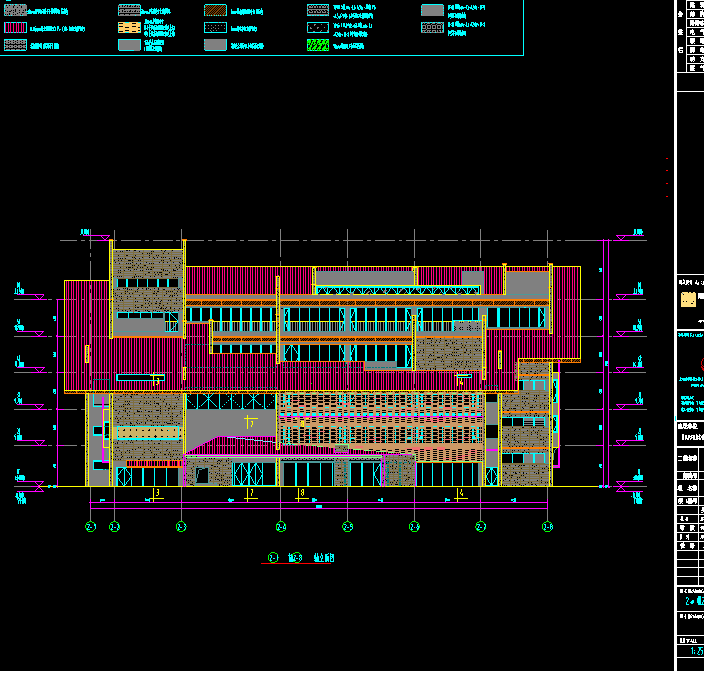The height and width of the screenshot is (675, 704).
Task: Select the leftmost axis grid bubble
Action: [90, 527]
